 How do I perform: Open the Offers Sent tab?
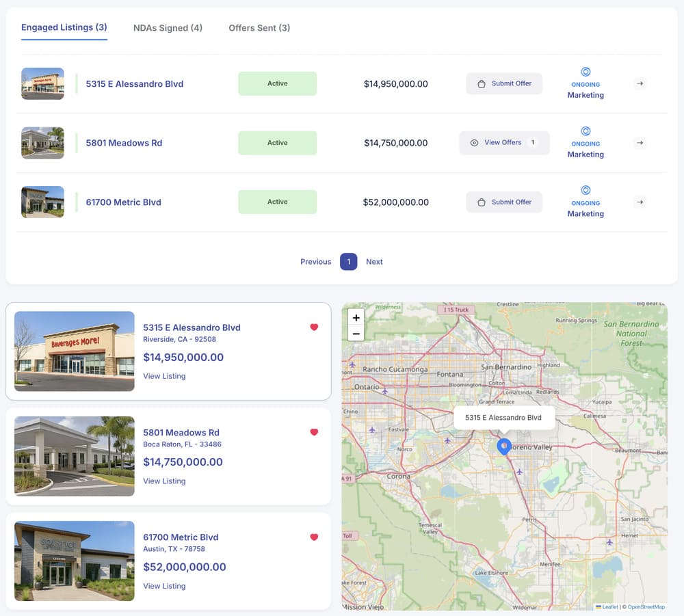click(x=259, y=27)
